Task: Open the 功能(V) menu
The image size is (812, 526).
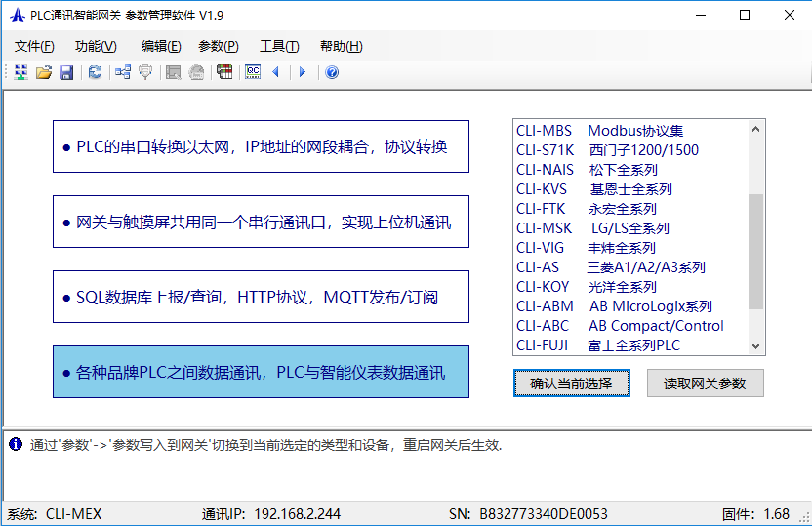Action: (x=96, y=47)
